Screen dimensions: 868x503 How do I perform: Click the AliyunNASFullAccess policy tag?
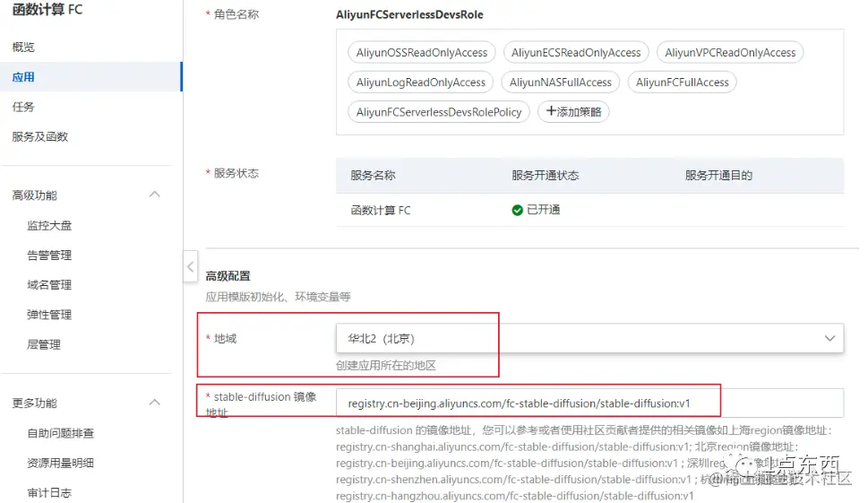tap(560, 82)
